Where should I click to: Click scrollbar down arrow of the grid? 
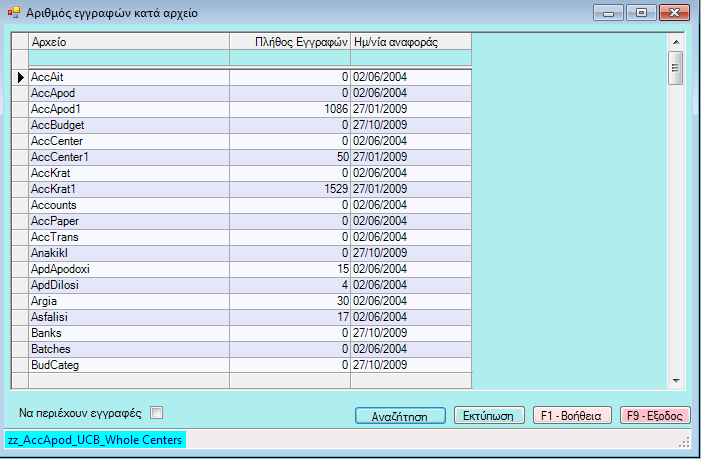pyautogui.click(x=676, y=381)
